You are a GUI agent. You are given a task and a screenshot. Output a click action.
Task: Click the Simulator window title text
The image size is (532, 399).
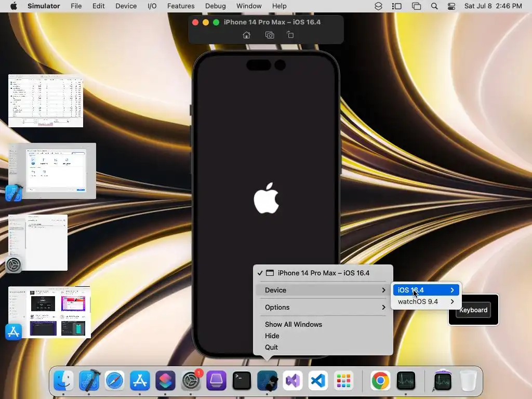[x=272, y=22]
